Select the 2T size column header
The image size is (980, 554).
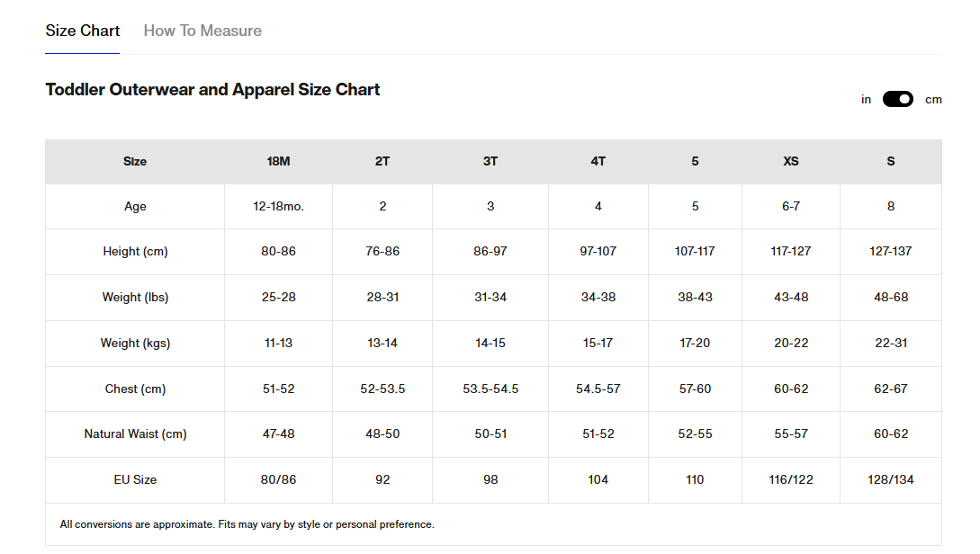point(382,162)
